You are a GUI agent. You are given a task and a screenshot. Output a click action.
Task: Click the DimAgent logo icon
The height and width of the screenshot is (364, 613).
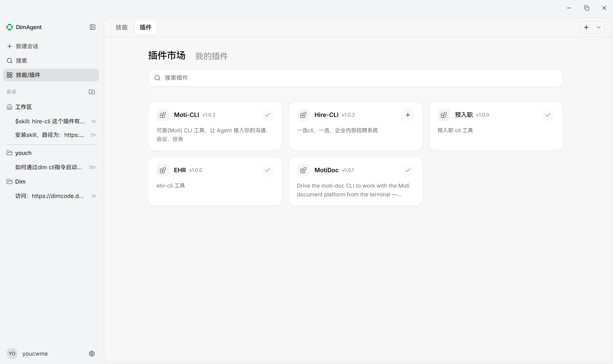click(x=10, y=27)
